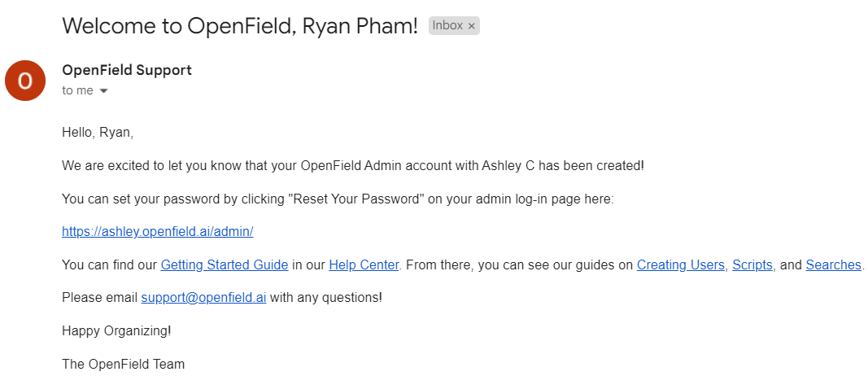Click the "with any questions!" text
Screen dimensions: 868x376
pos(326,298)
